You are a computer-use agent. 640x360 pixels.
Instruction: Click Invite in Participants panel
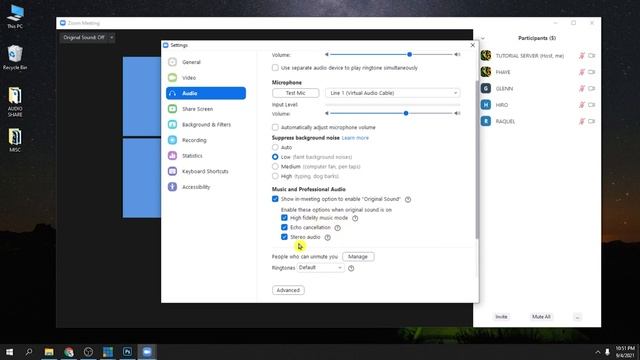[x=501, y=317]
